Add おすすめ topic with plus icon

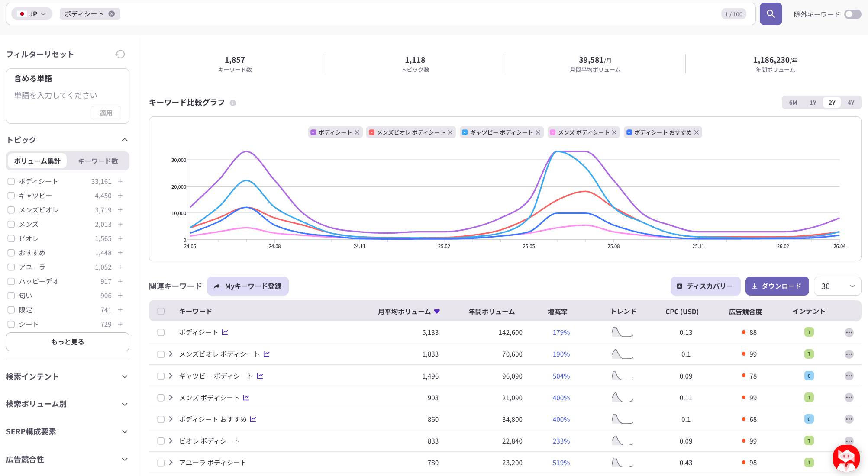[x=120, y=253]
